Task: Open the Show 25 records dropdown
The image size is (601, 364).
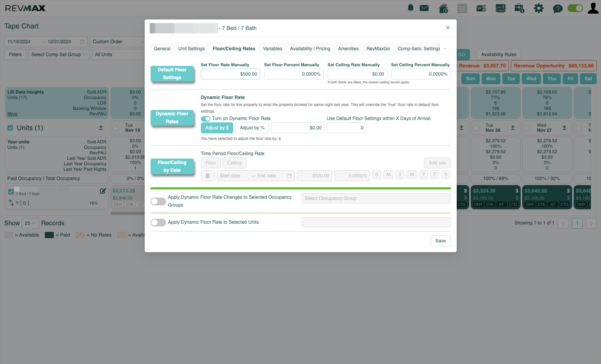Action: point(30,223)
